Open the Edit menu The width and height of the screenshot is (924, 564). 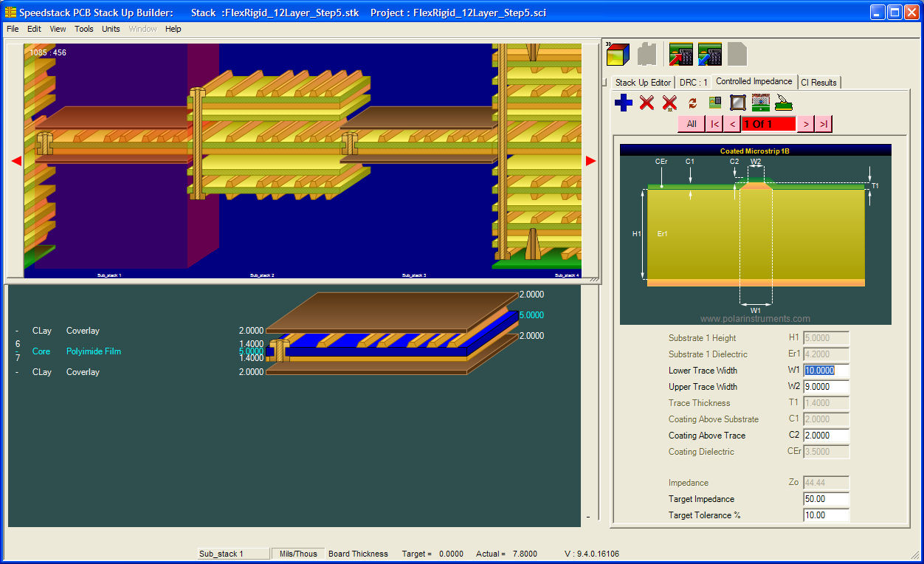(x=34, y=29)
